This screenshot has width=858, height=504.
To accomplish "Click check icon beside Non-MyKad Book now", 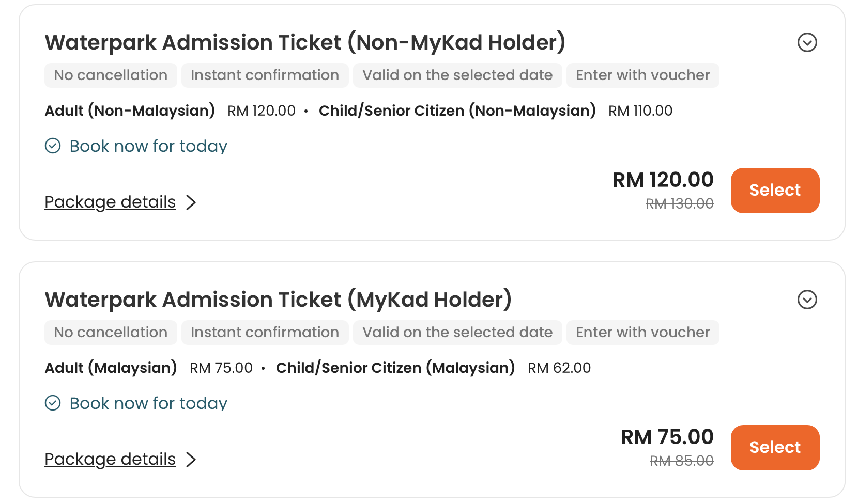I will pos(53,146).
